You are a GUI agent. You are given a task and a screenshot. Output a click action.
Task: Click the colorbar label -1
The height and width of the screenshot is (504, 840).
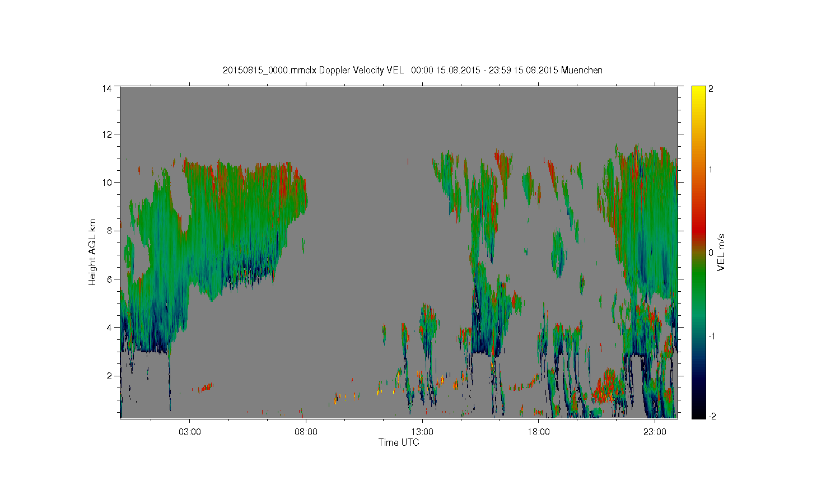[x=712, y=336]
